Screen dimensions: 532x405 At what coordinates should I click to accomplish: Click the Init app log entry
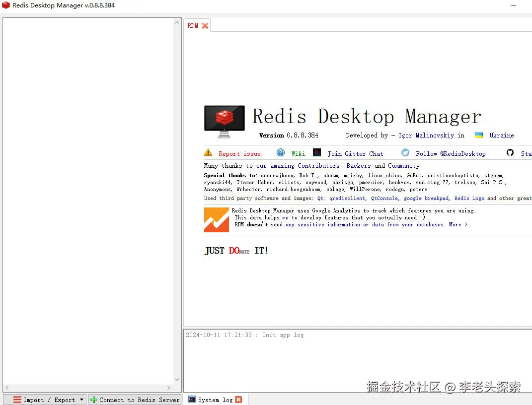[244, 335]
